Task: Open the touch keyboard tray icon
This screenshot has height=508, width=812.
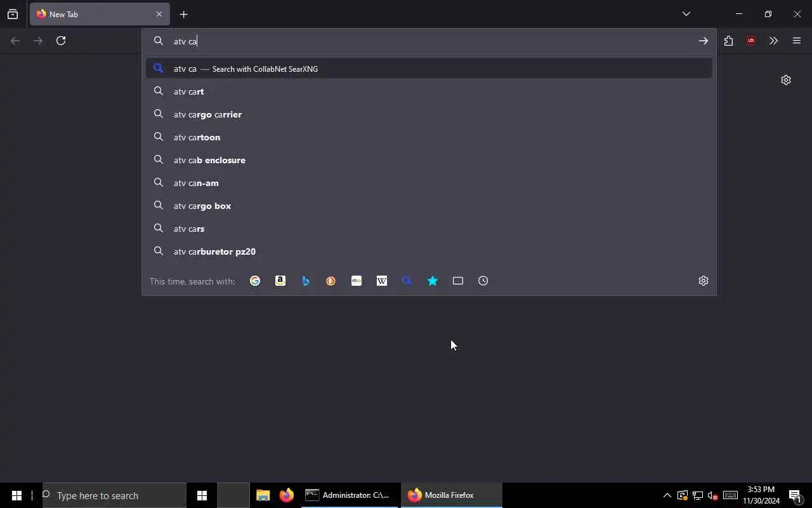Action: click(730, 495)
